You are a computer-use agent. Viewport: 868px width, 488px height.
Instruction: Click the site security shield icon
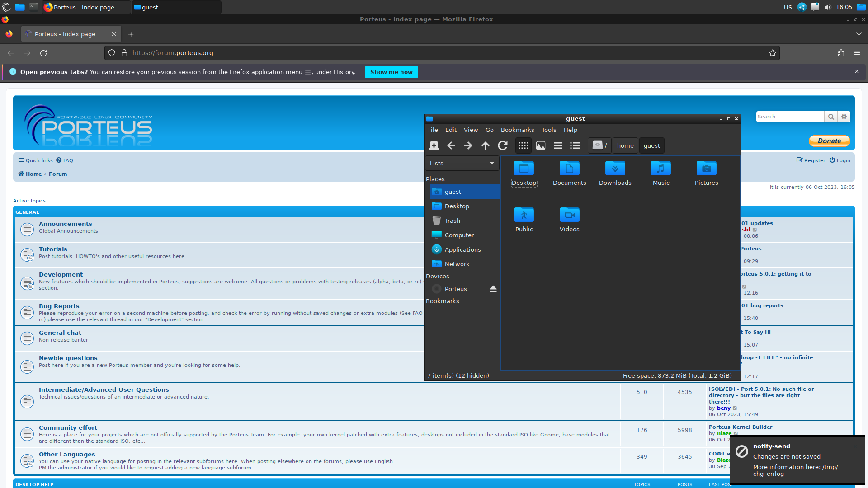(112, 53)
